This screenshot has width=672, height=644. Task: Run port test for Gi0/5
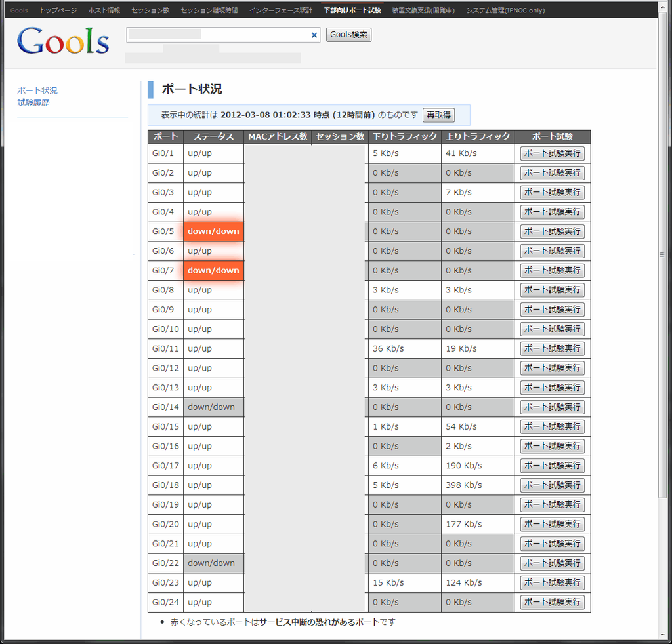coord(553,231)
